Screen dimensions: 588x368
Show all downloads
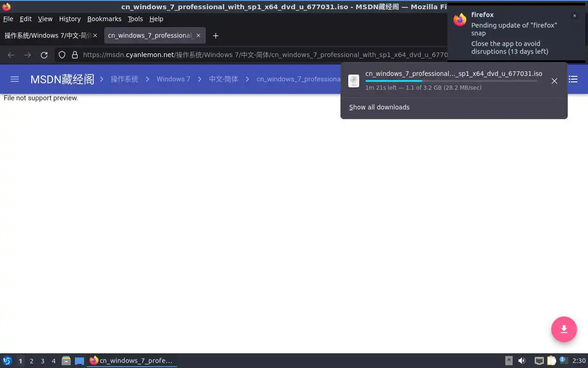pyautogui.click(x=379, y=107)
